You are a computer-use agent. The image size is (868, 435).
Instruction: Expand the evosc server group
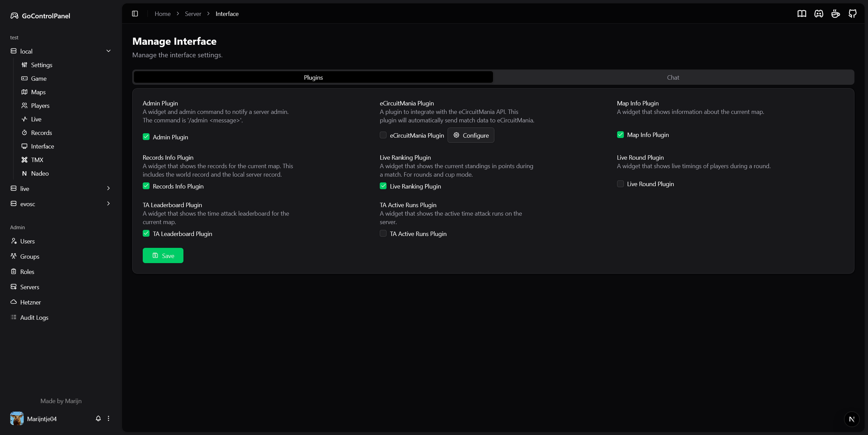108,203
